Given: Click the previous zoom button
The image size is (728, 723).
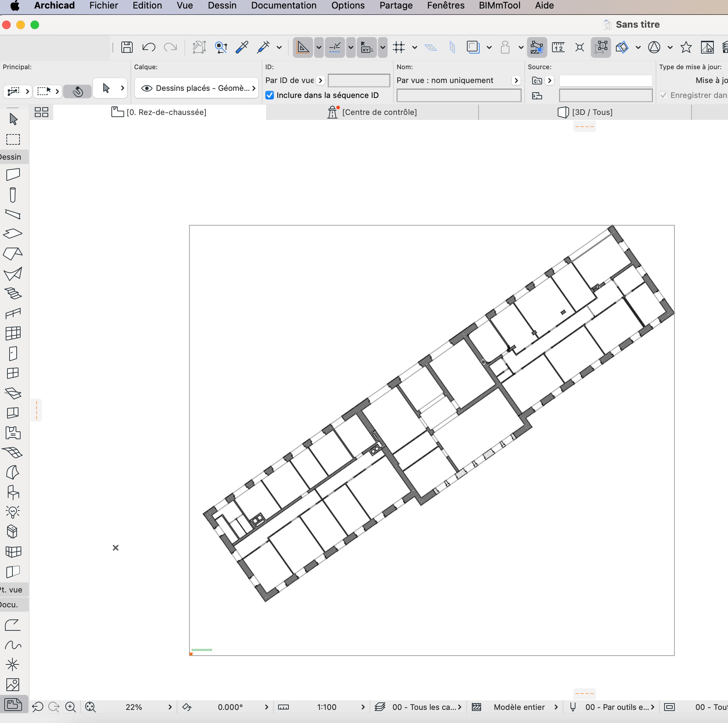Looking at the screenshot, I should click(38, 707).
